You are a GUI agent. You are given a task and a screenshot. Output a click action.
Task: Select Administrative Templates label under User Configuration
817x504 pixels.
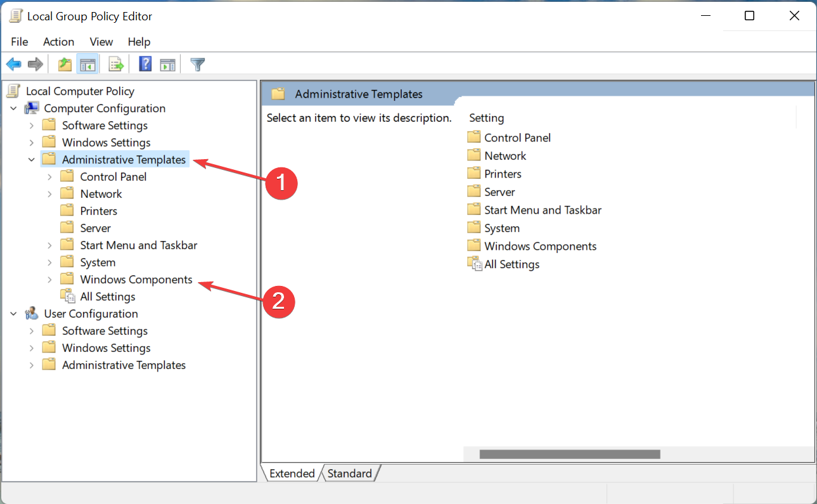click(124, 365)
